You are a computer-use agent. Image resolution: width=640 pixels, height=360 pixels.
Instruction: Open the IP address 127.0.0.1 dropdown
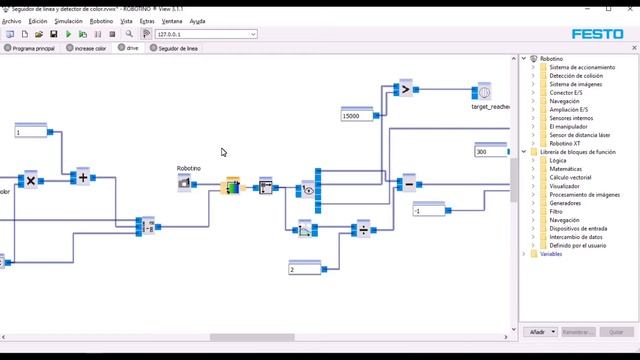tap(253, 34)
